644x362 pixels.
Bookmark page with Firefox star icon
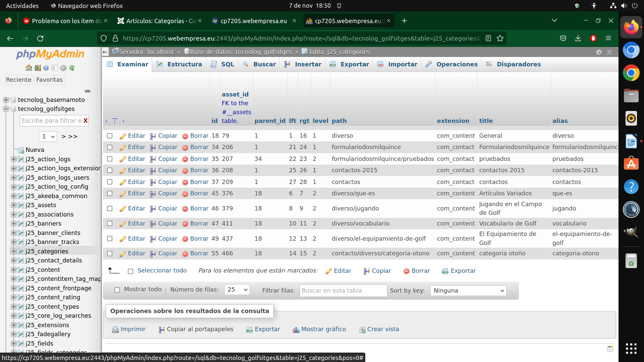(500, 38)
